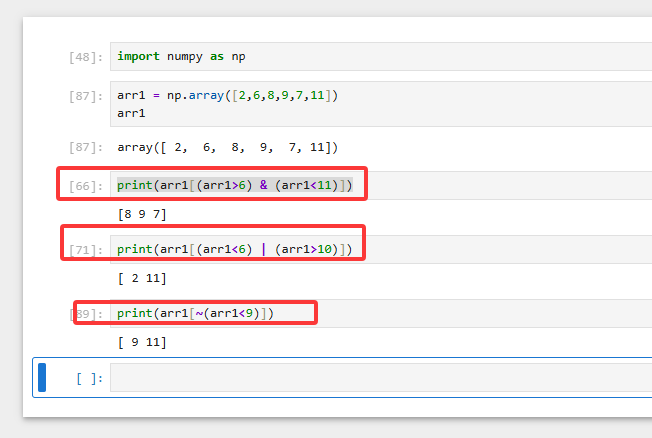
Task: Click the cell printing arr1<6 | arr1>10
Action: [x=380, y=249]
